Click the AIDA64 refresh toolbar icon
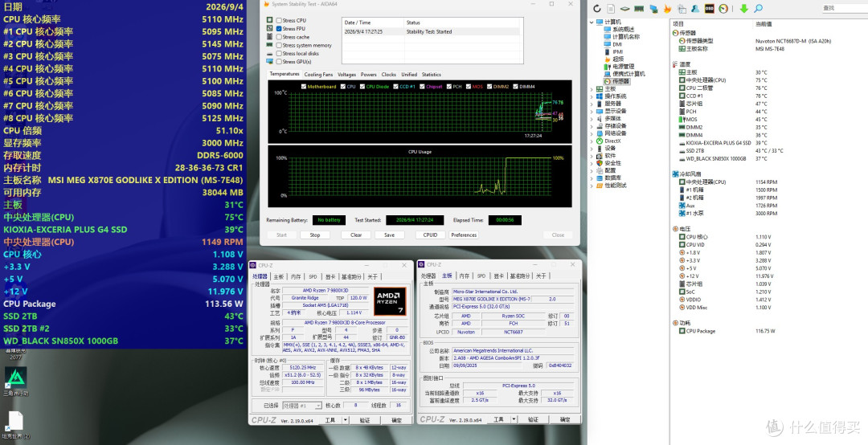 596,8
